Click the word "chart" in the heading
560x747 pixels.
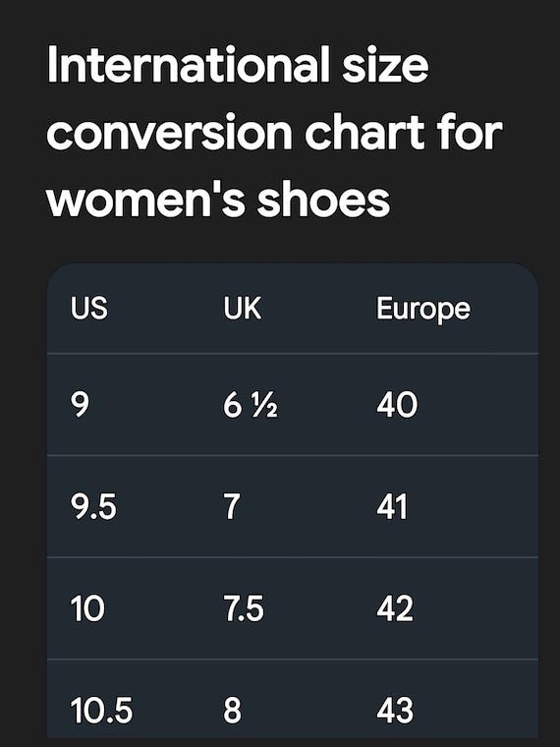coord(365,132)
